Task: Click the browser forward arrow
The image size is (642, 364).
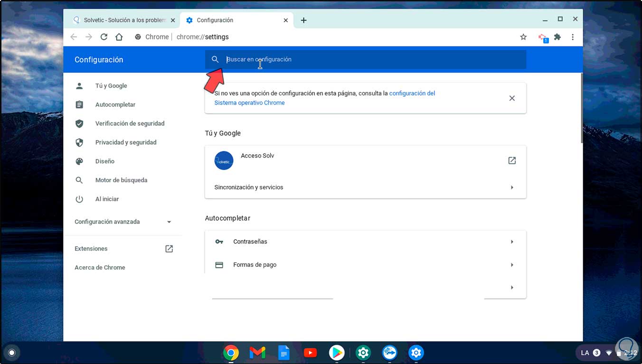Action: [x=89, y=37]
